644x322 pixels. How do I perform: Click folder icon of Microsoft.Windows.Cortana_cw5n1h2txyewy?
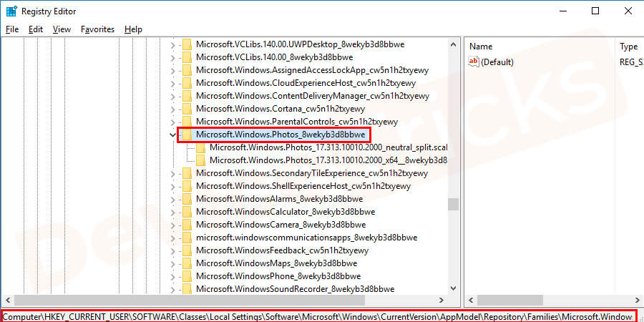(187, 109)
